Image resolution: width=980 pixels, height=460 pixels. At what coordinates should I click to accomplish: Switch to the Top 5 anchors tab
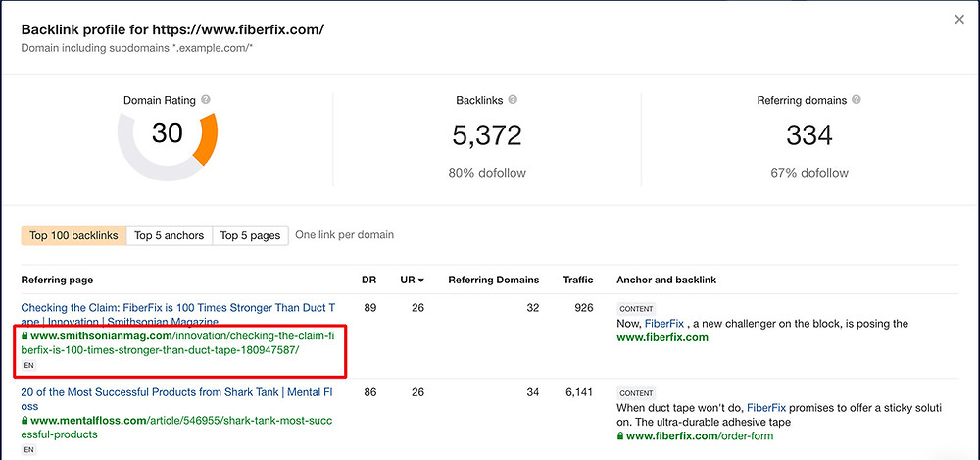(170, 236)
